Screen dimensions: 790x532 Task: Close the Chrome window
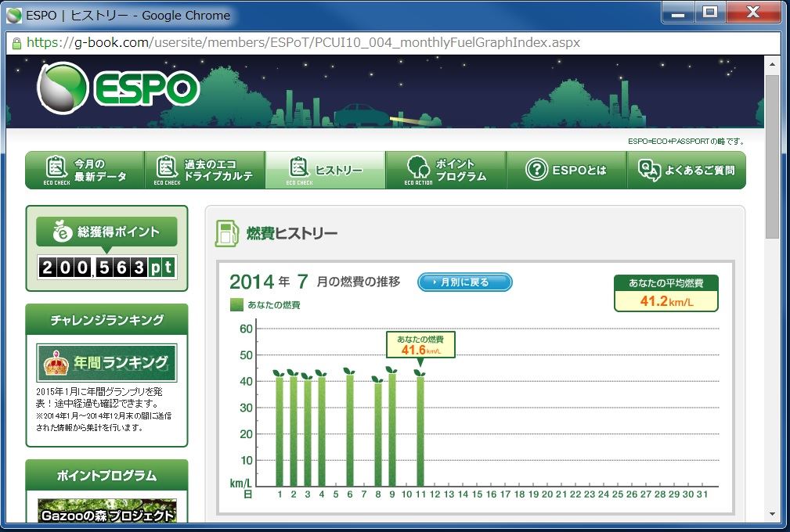[753, 13]
